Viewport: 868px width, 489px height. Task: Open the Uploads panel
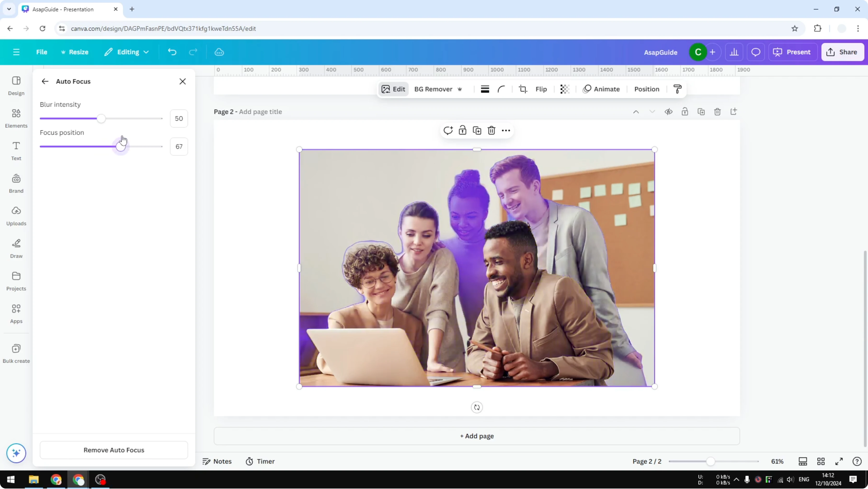click(x=16, y=215)
